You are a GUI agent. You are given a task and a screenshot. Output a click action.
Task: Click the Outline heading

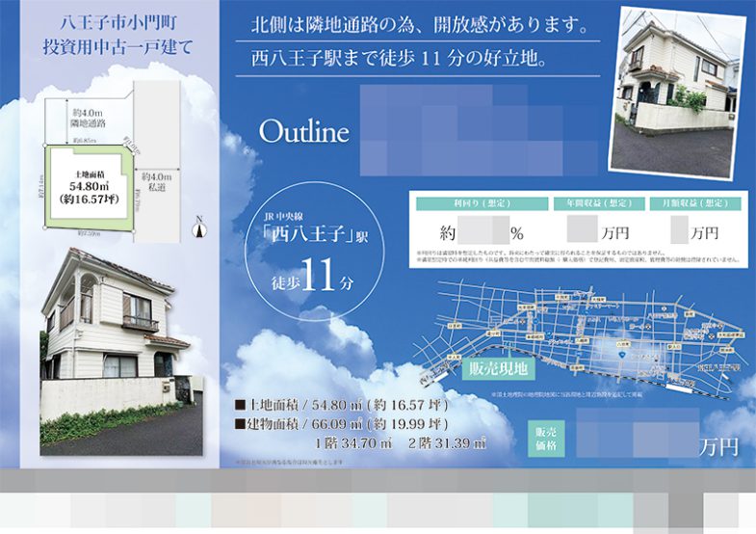pos(303,132)
